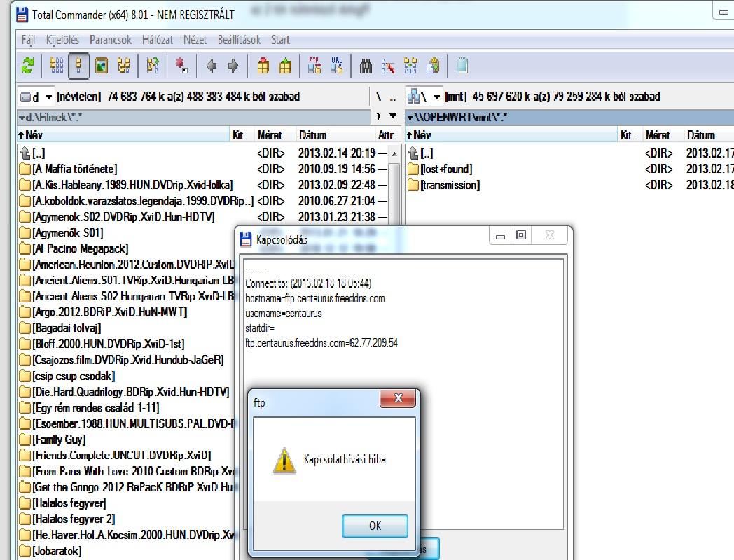Click the right panel parent folder up-arrow icon

(413, 153)
